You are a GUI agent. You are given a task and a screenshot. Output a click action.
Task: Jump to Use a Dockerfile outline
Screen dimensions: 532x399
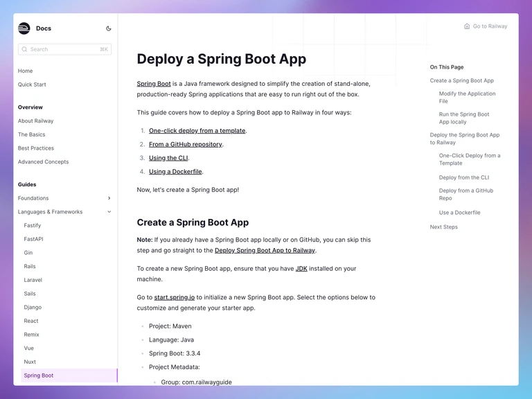[x=460, y=213]
